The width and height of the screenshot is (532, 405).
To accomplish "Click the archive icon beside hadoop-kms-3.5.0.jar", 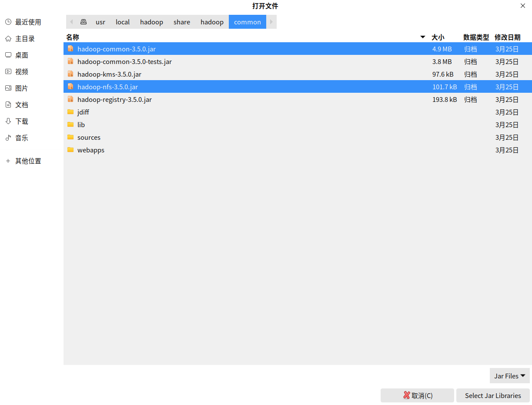I will [70, 74].
